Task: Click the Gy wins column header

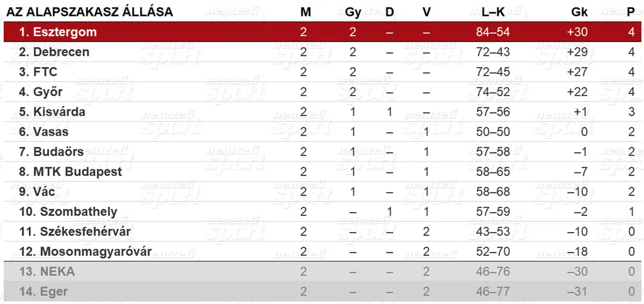Action: tap(353, 12)
